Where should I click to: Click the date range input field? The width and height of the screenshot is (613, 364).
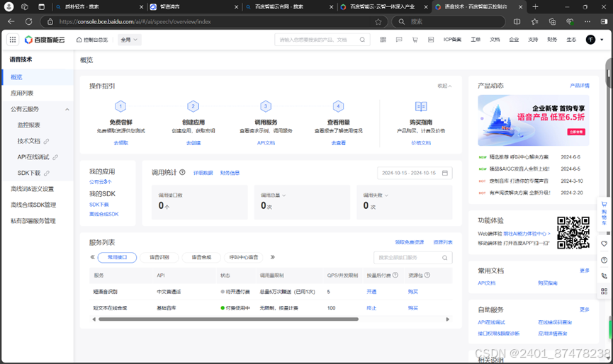(415, 173)
